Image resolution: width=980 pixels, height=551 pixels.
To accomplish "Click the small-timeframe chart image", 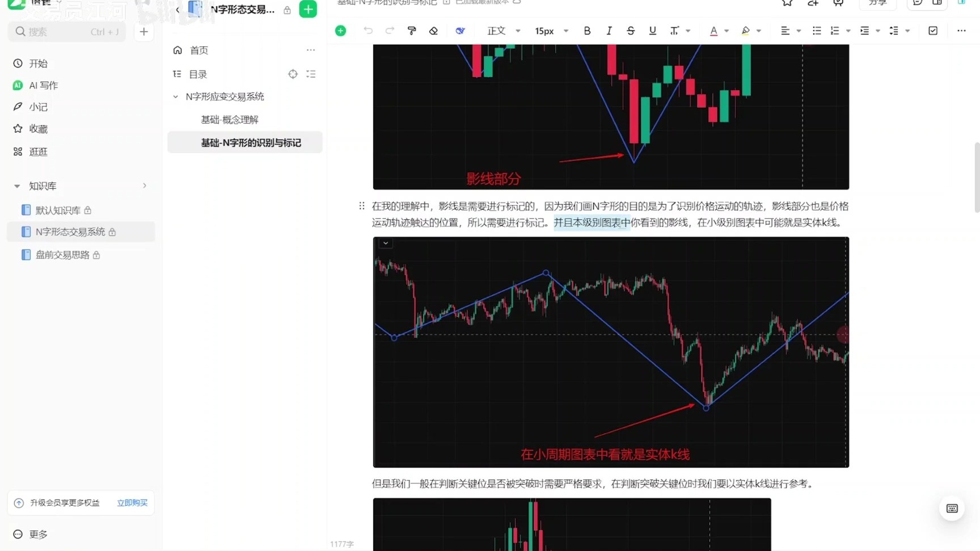I will coord(611,352).
